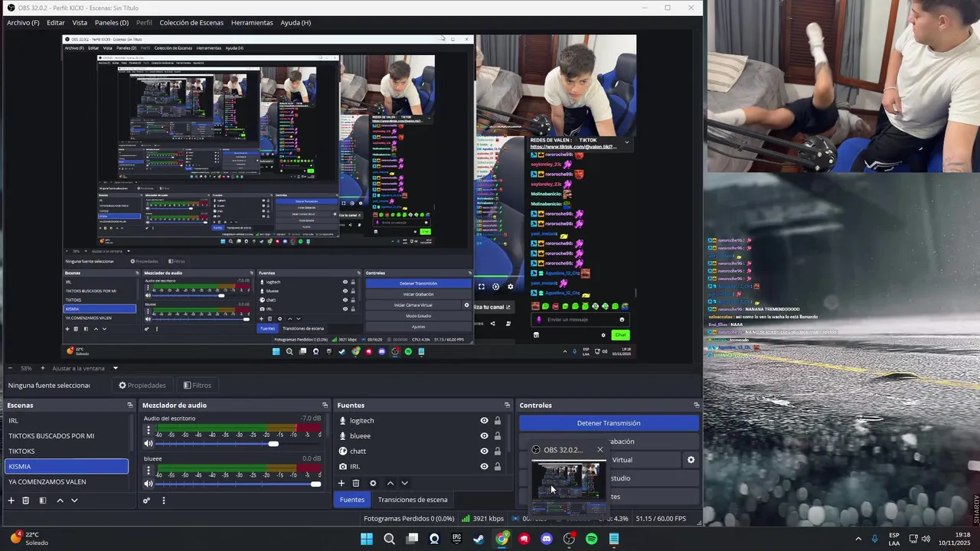Zoom out preview with minus icon

pos(9,368)
